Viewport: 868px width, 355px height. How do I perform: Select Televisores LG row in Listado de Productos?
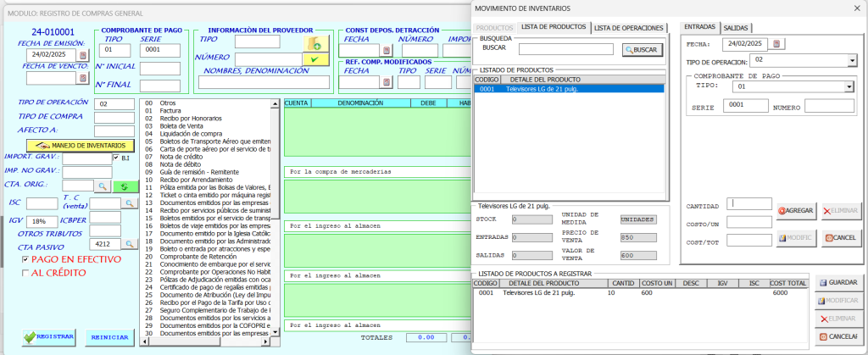569,88
